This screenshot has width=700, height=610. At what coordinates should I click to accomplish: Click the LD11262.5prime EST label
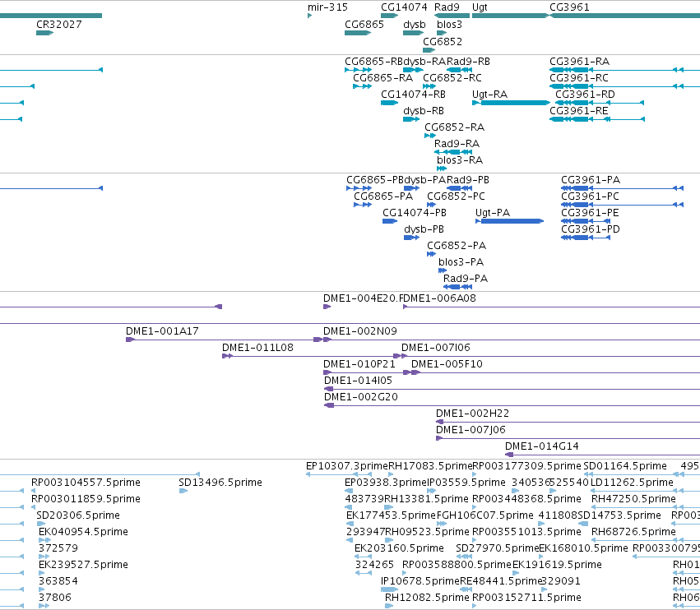(x=633, y=483)
